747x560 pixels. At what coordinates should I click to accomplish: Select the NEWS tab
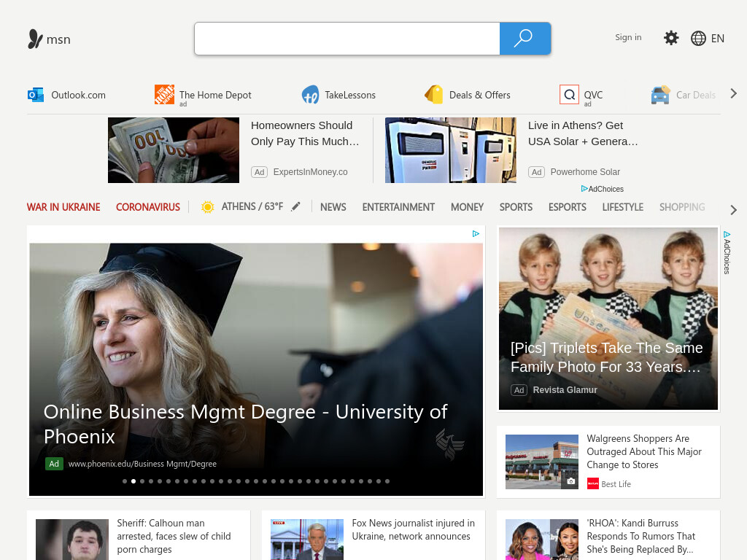333,207
